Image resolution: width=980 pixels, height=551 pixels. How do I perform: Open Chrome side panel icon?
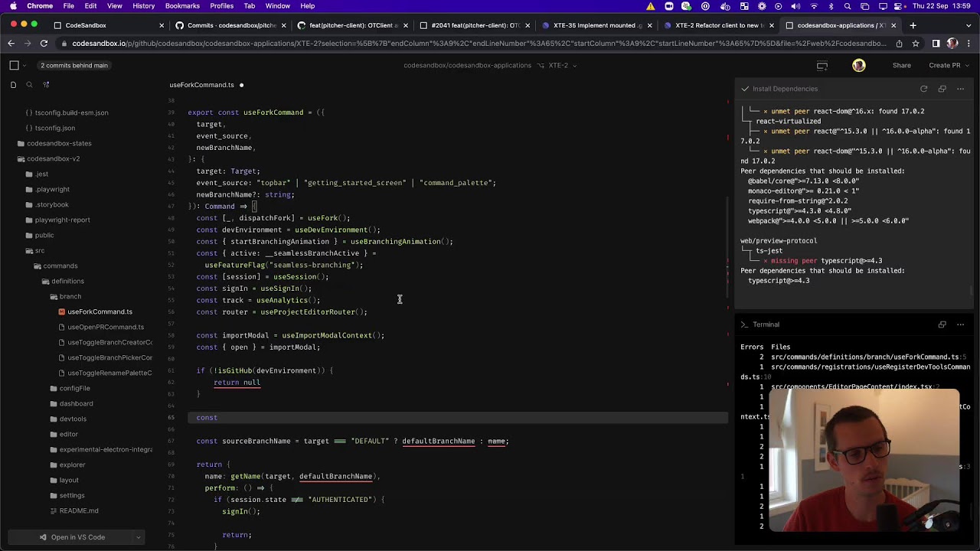tap(936, 44)
